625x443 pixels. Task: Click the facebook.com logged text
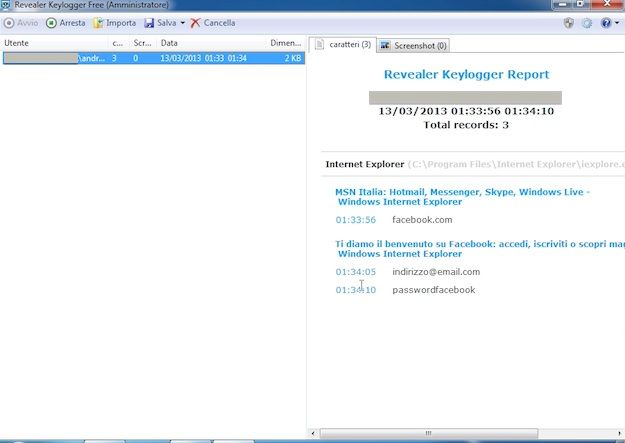coord(422,220)
